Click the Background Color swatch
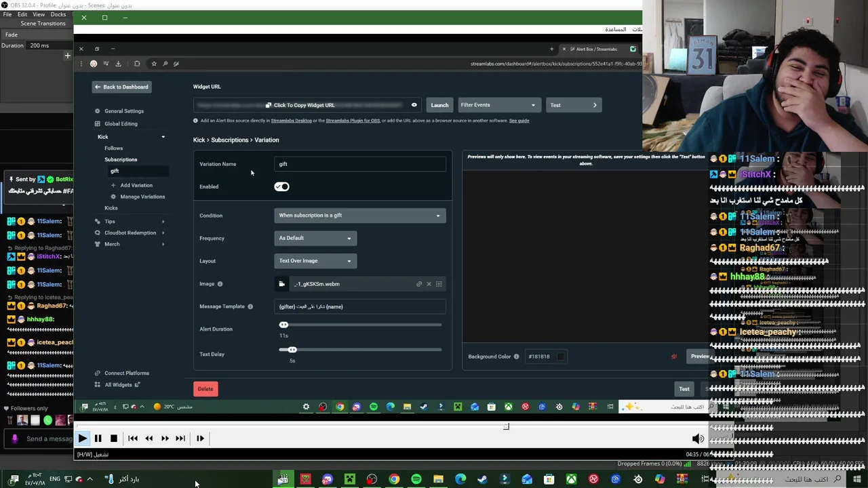The height and width of the screenshot is (488, 868). 561,357
